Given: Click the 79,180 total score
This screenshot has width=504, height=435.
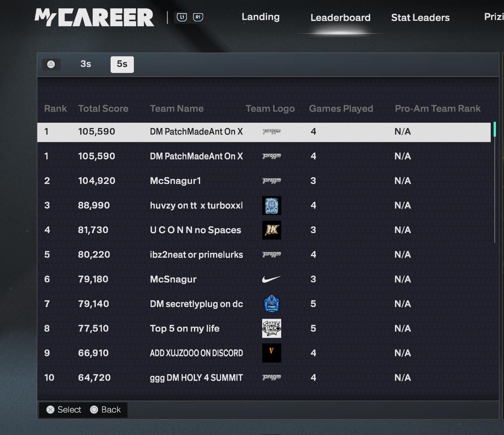Looking at the screenshot, I should 93,279.
